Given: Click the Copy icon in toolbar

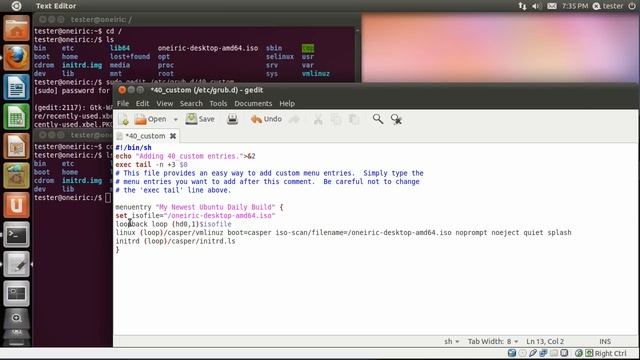Looking at the screenshot, I should 336,119.
